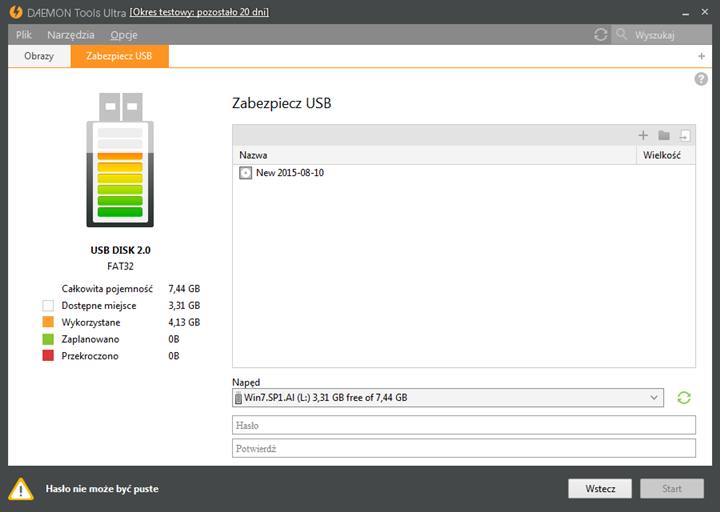Open help via the question mark icon

click(x=701, y=79)
